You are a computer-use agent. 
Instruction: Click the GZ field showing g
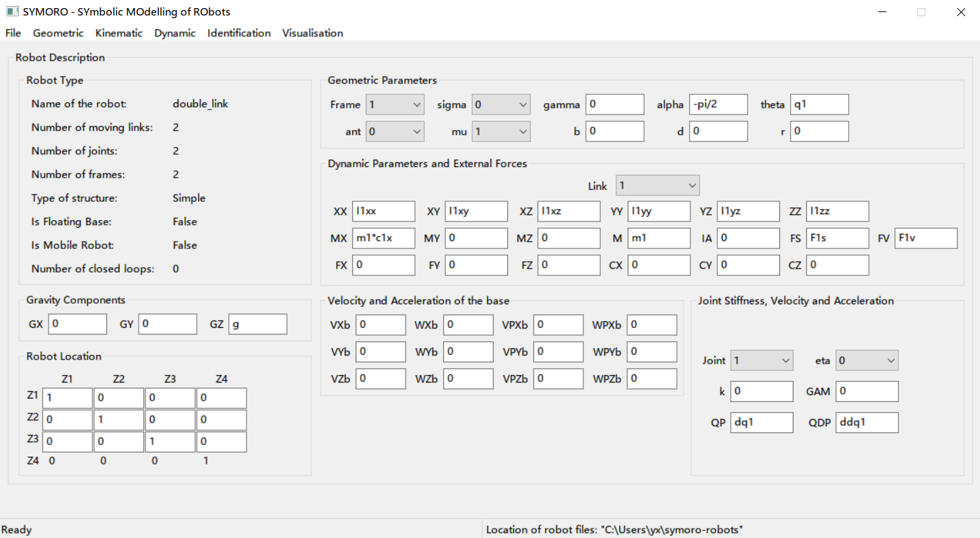tap(257, 324)
